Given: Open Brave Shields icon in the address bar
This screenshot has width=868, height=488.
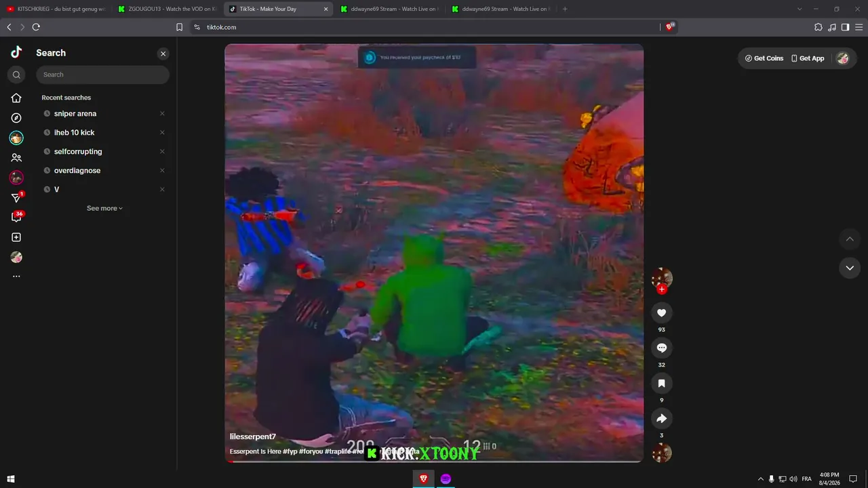Looking at the screenshot, I should click(x=670, y=27).
